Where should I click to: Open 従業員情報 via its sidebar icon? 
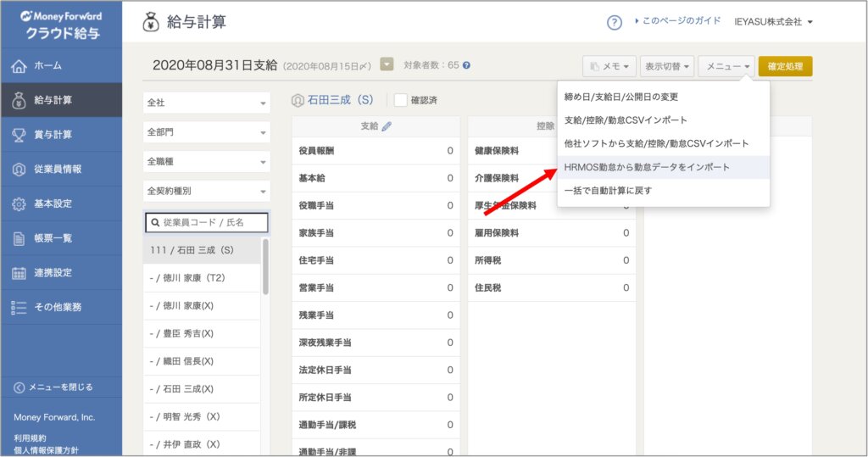coord(19,169)
